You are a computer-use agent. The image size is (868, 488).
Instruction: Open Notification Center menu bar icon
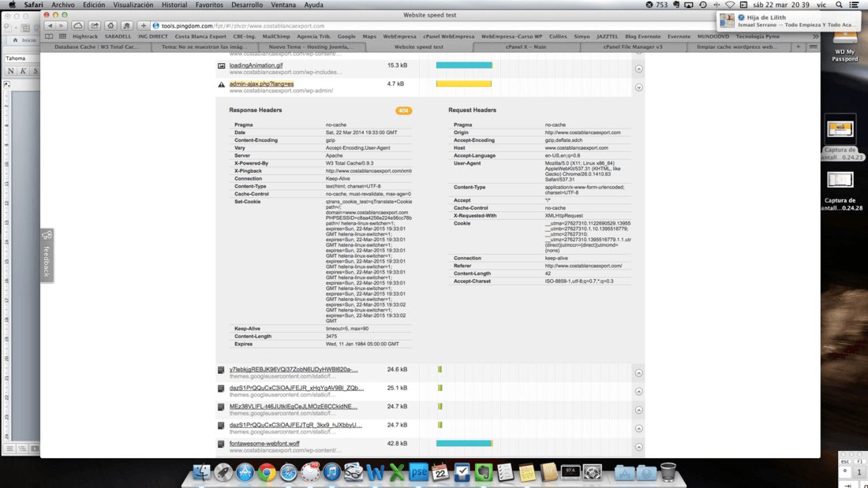[x=854, y=5]
